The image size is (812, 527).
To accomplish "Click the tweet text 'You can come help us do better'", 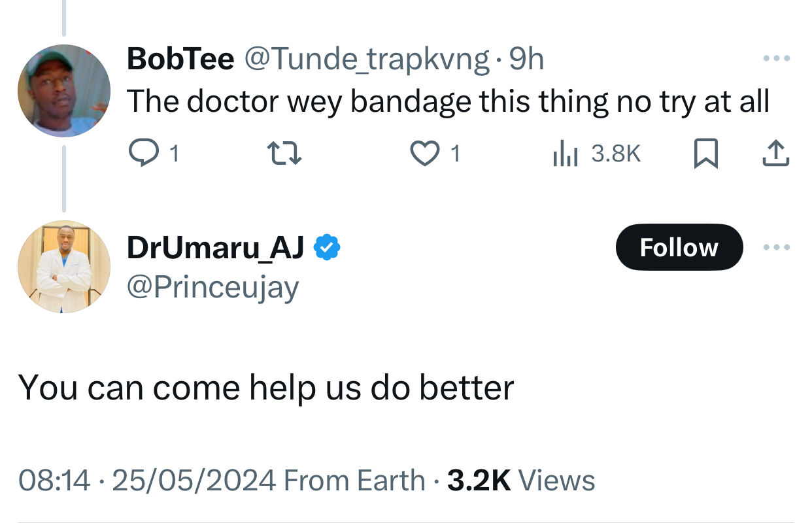I will (266, 388).
